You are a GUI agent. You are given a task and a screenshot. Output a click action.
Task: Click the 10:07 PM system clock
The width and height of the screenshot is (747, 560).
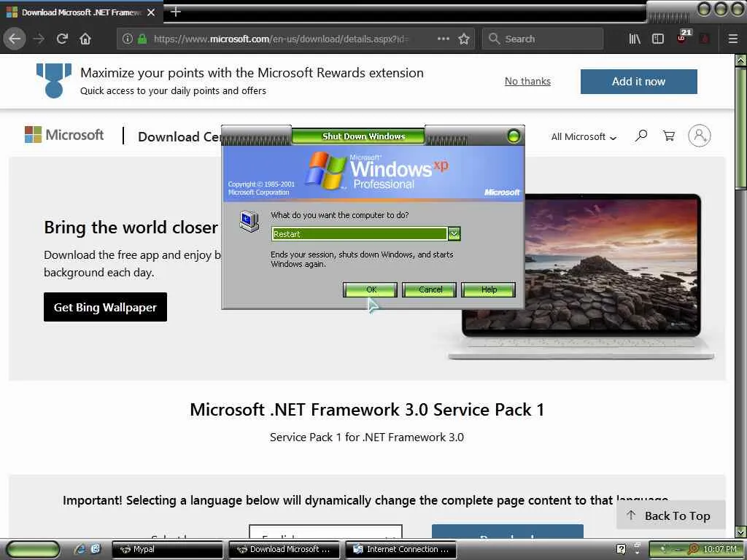pyautogui.click(x=720, y=549)
